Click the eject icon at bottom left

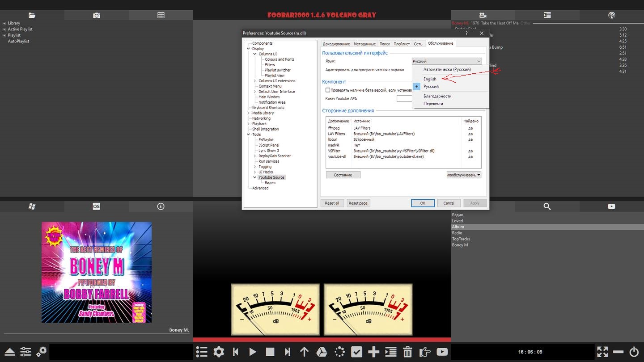(x=10, y=352)
